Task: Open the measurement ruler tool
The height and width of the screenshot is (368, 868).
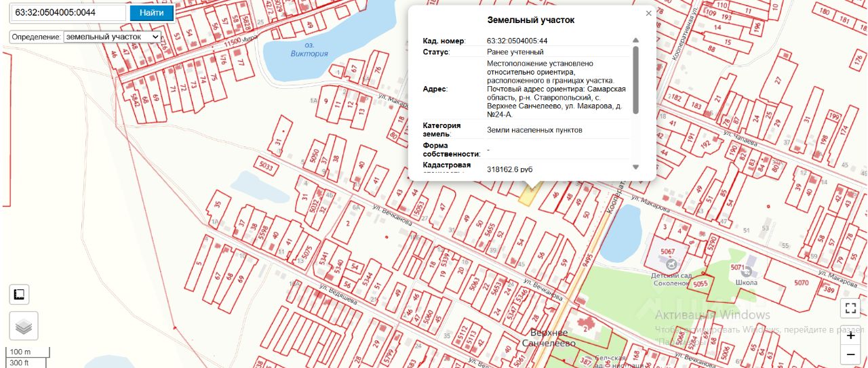Action: (19, 294)
